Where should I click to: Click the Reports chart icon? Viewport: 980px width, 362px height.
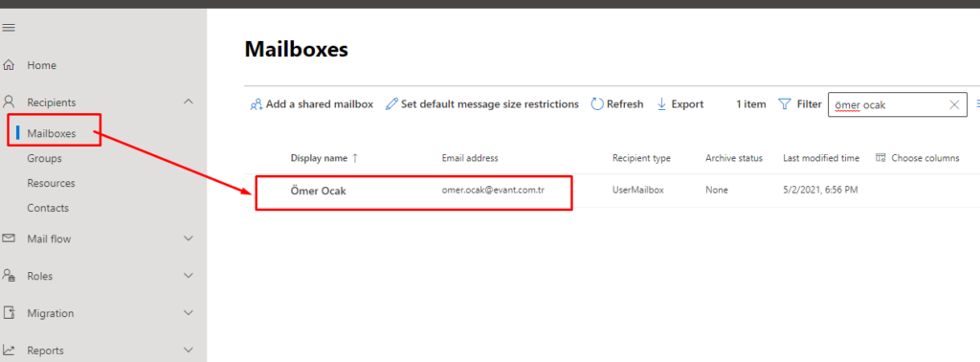pos(9,351)
